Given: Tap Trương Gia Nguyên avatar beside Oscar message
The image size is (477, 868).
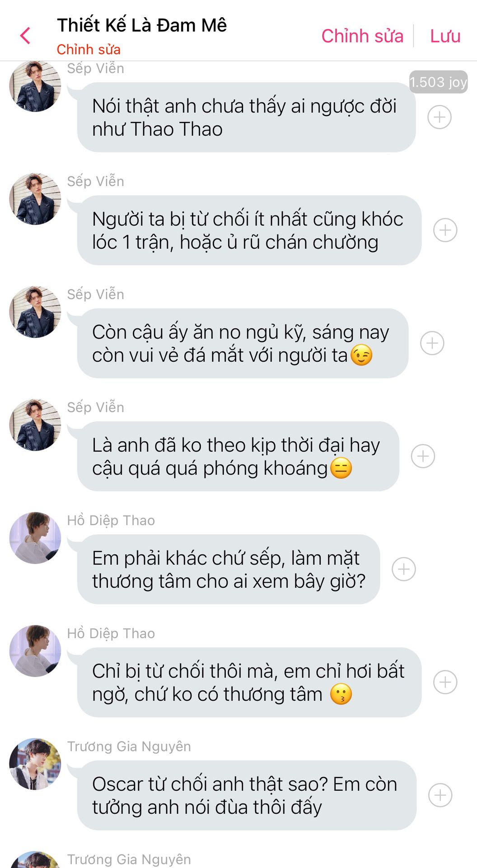Looking at the screenshot, I should [35, 764].
